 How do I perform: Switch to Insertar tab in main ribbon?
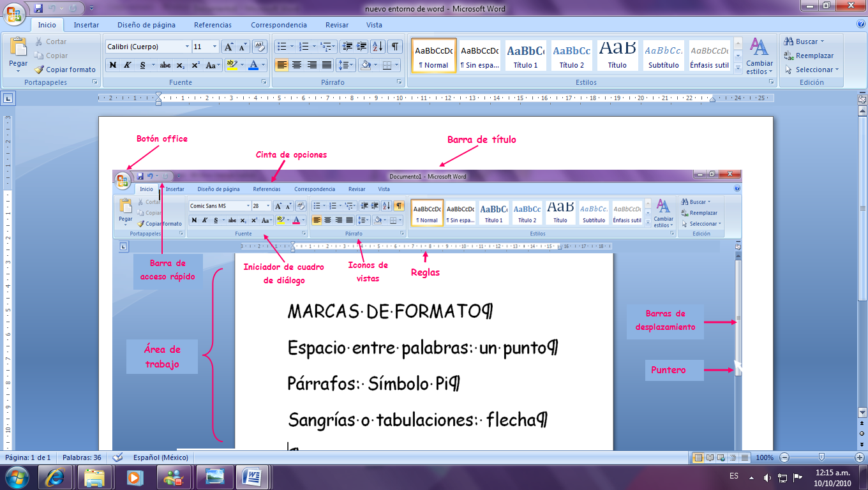pos(86,25)
